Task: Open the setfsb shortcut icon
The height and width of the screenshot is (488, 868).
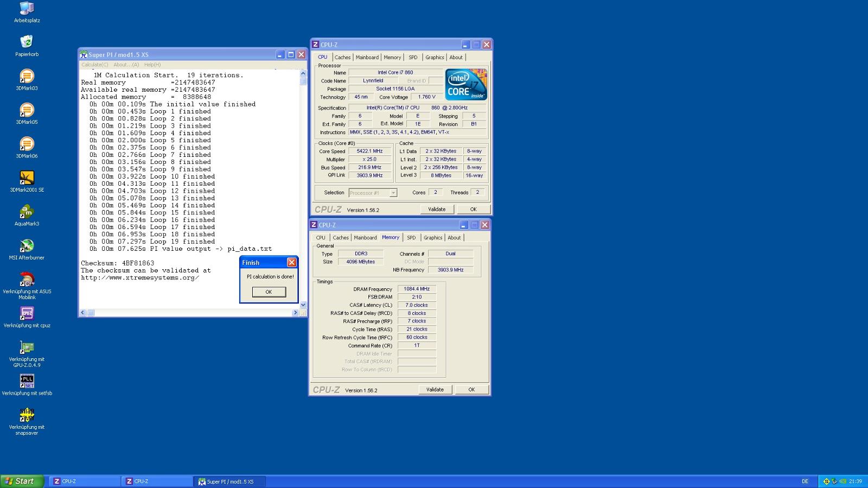Action: click(27, 381)
